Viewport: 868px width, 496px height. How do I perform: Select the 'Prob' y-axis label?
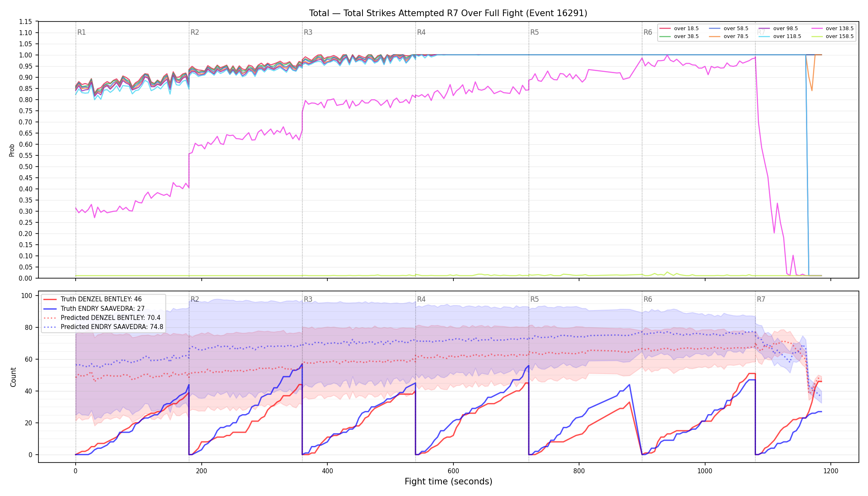tap(12, 150)
